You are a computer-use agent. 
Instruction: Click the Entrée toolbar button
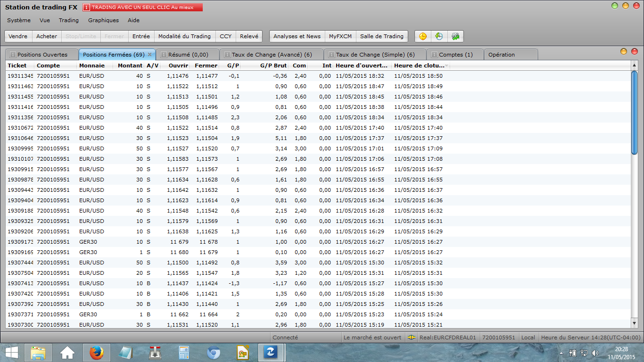[x=141, y=36]
